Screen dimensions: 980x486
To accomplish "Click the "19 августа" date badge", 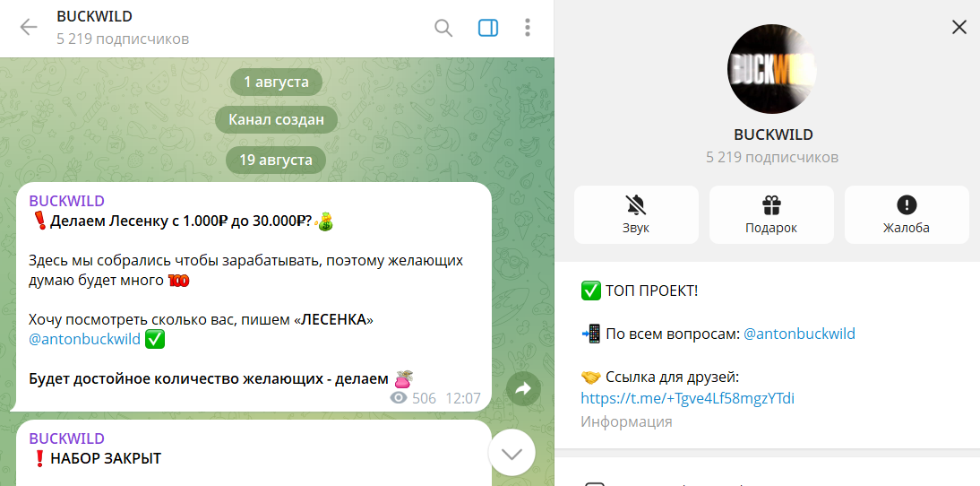I will tap(276, 160).
